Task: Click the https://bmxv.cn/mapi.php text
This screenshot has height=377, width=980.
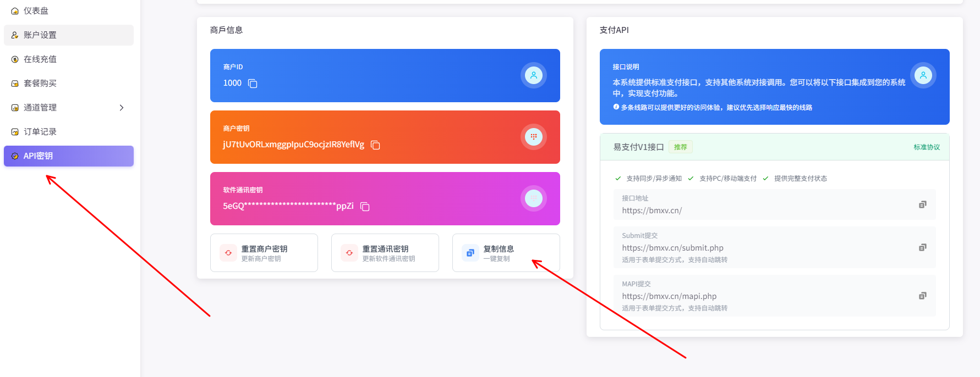Action: [670, 296]
